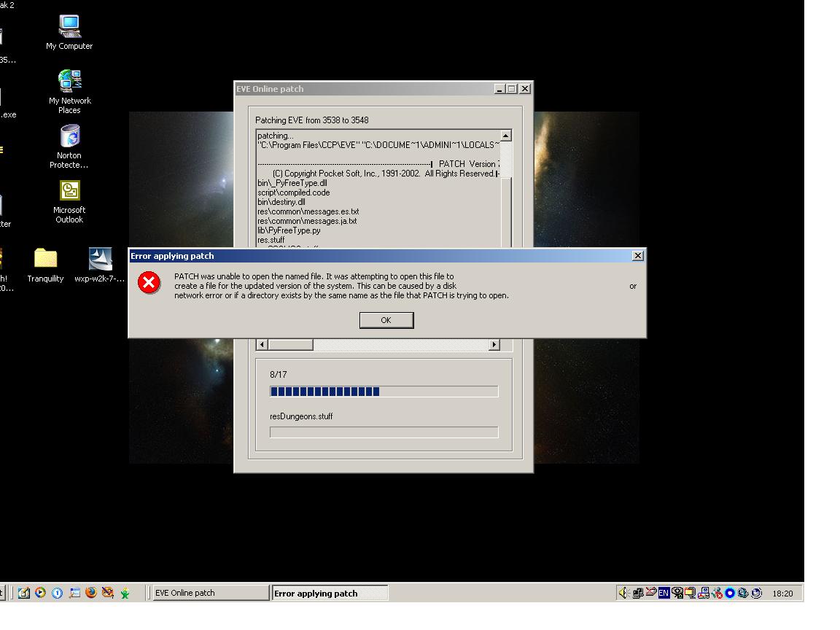Screen dimensions: 840x630
Task: Click the network computers tray icon
Action: pyautogui.click(x=637, y=593)
